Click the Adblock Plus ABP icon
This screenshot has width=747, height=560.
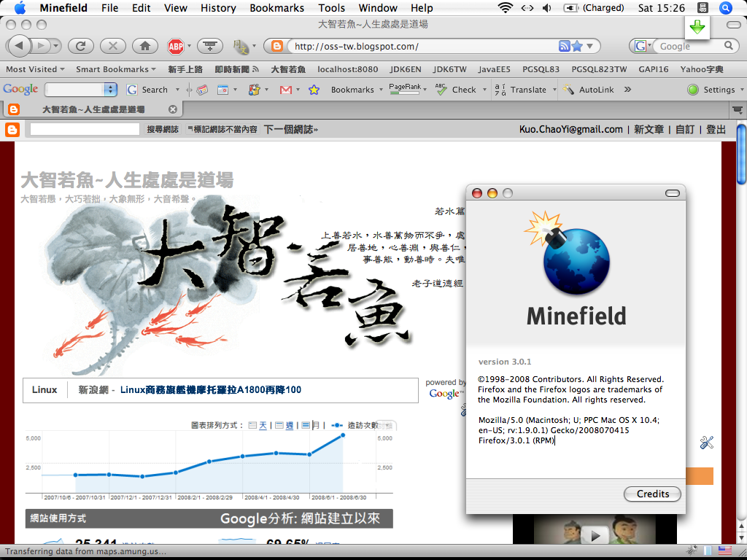pyautogui.click(x=176, y=46)
